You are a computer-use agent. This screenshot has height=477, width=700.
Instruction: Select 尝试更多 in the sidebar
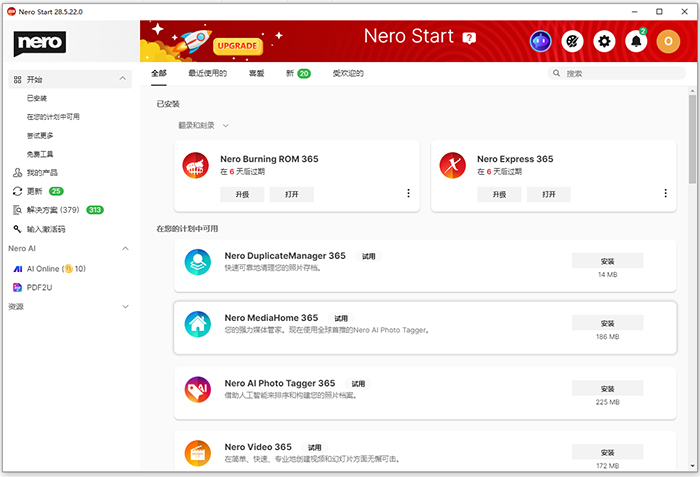40,135
